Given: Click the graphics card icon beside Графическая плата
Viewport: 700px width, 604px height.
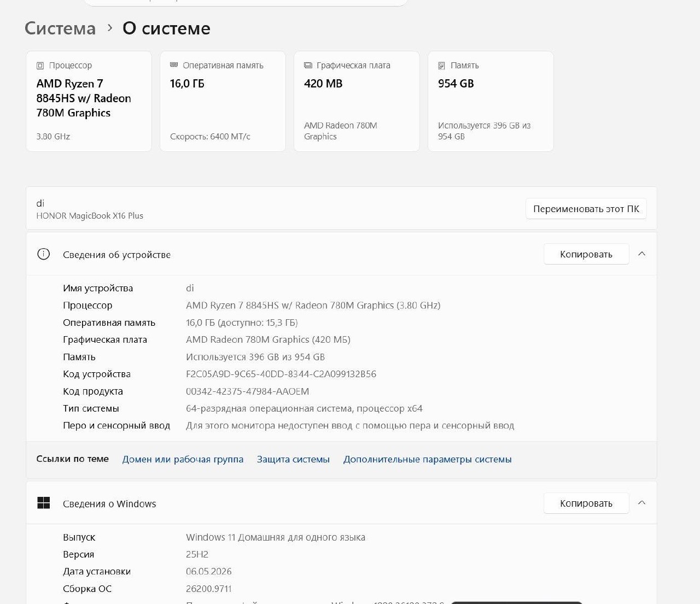Looking at the screenshot, I should (308, 66).
